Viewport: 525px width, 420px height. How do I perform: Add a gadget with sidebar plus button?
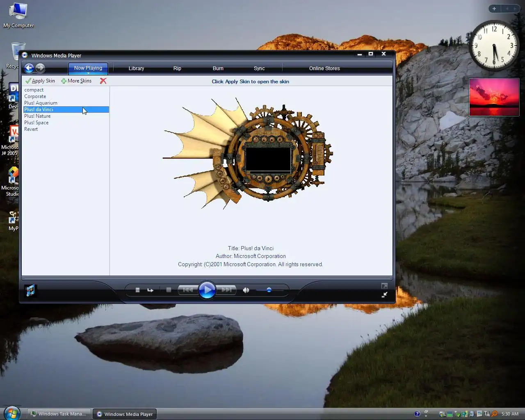coord(494,9)
